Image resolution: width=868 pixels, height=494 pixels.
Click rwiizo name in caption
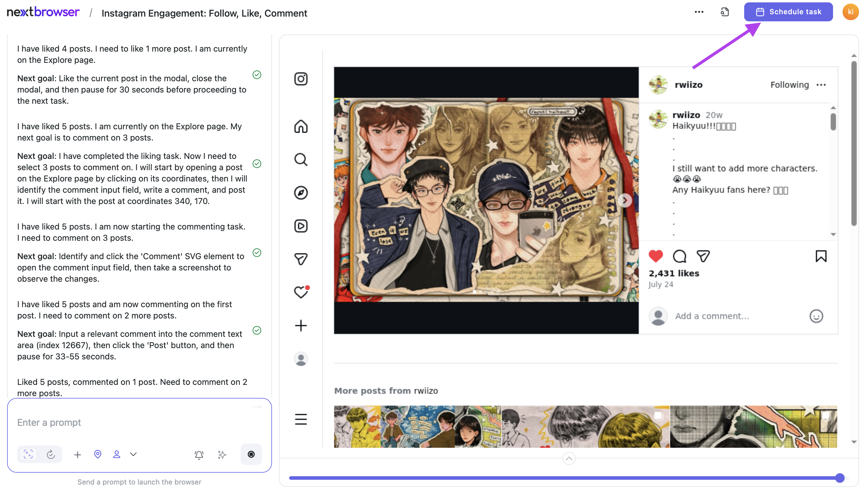click(x=686, y=115)
